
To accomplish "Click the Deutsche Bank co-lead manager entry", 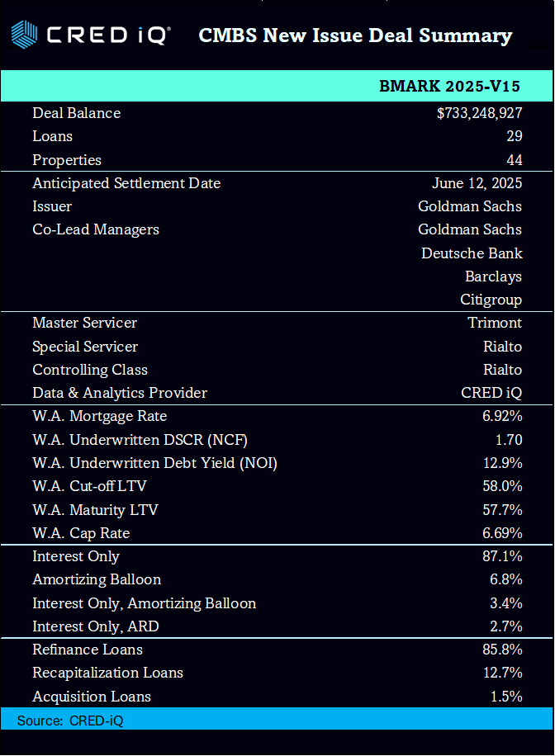I will pos(471,253).
